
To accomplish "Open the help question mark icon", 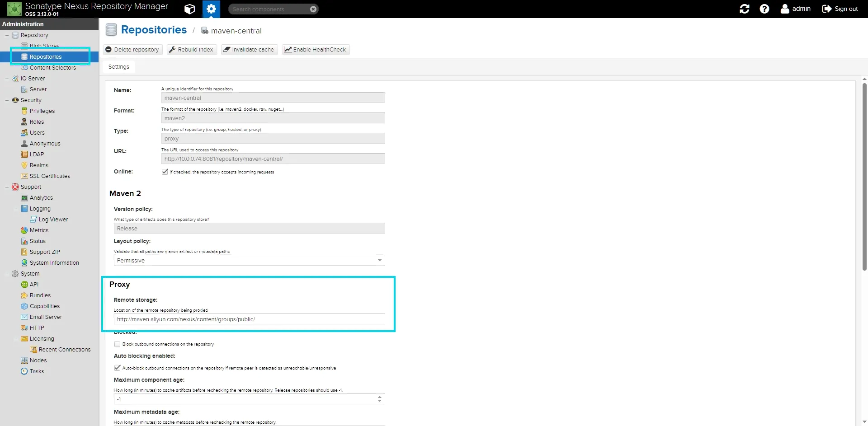I will coord(764,9).
